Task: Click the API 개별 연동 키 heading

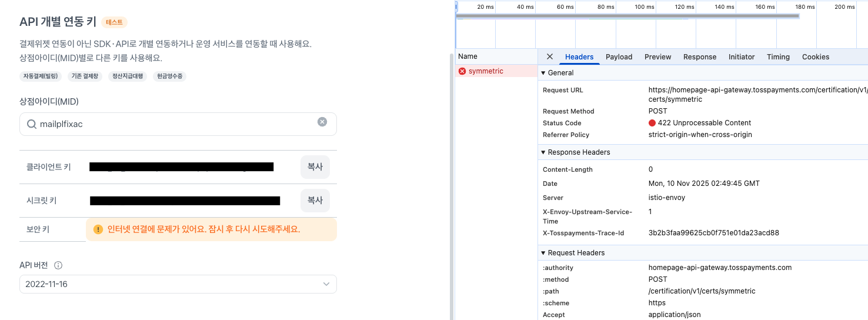Action: (58, 22)
